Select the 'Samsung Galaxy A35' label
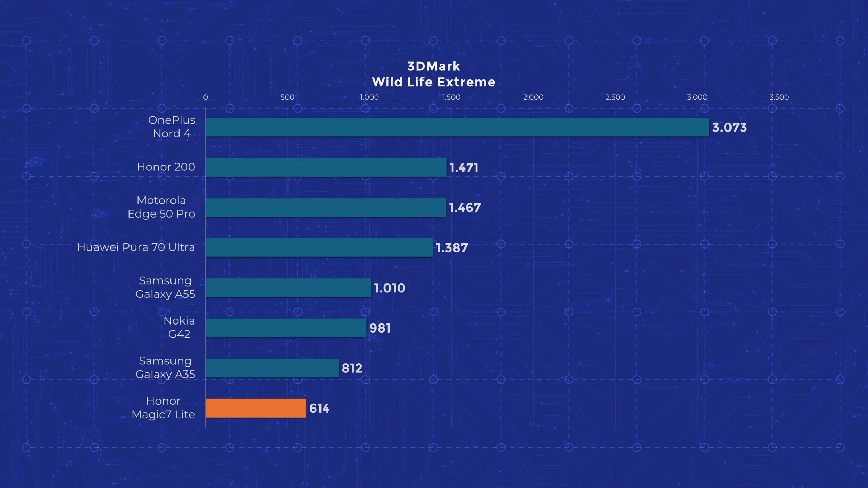The width and height of the screenshot is (868, 488). (165, 368)
